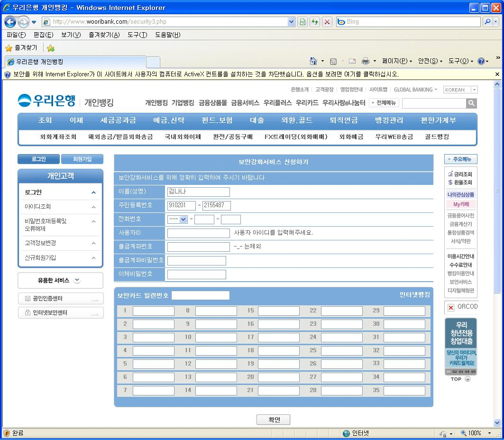This screenshot has height=440, width=504.
Task: Click the 공인인증센터 button
Action: coord(61,298)
